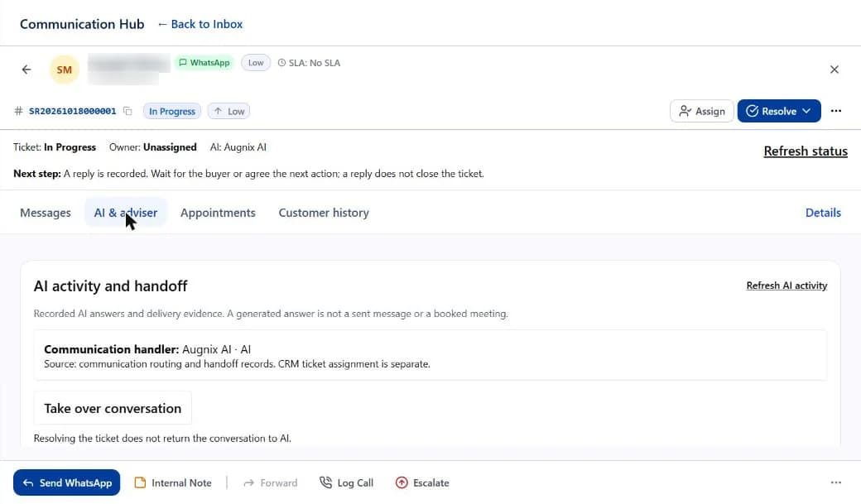Click Refresh status link
861x504 pixels.
pos(806,151)
